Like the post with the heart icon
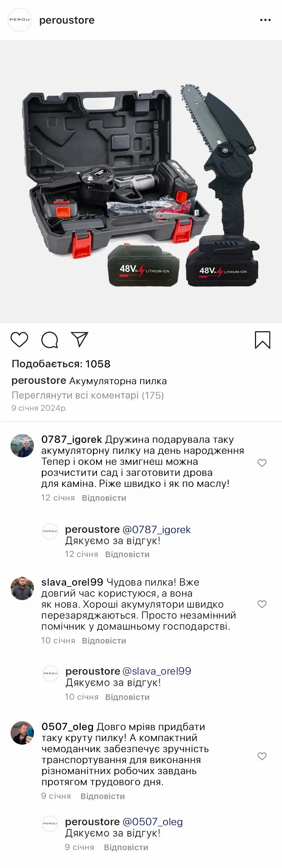 pyautogui.click(x=19, y=340)
